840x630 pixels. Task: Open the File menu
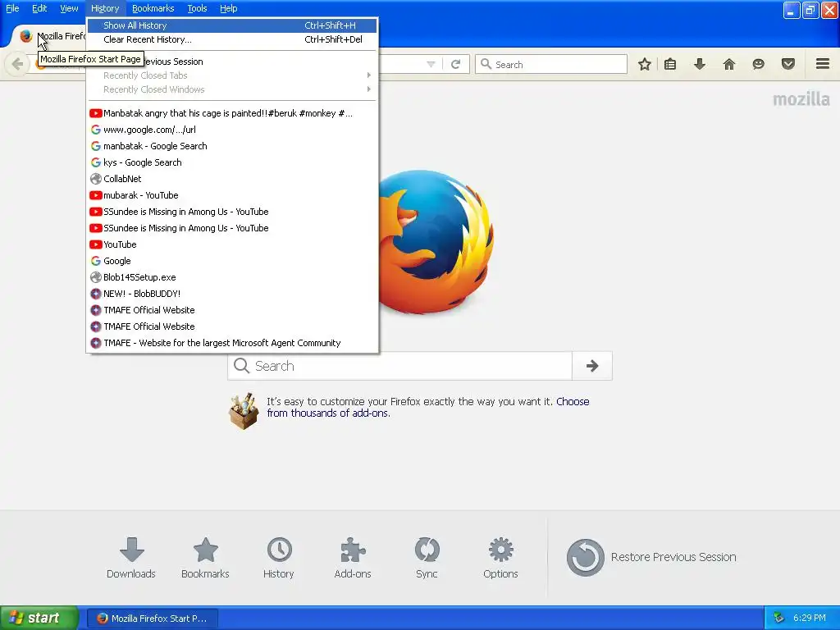(12, 8)
